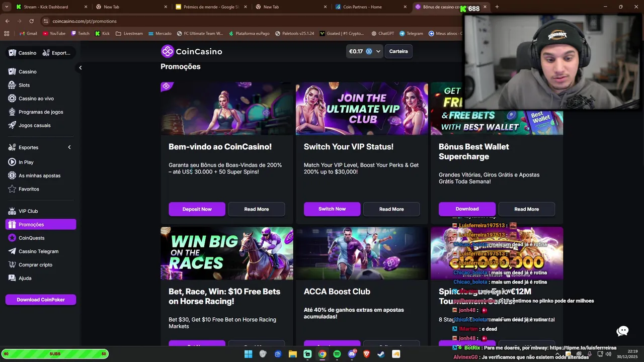Open ChatGPT bookmark
This screenshot has height=362, width=644.
[x=382, y=34]
